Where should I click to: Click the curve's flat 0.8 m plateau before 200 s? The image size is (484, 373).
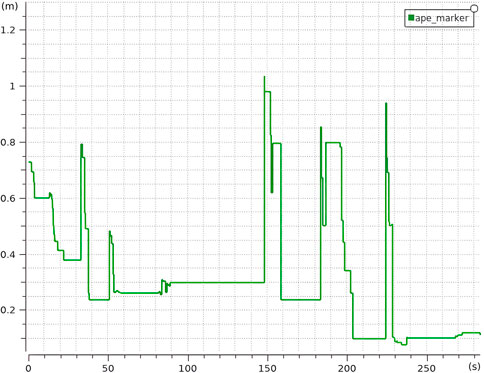pos(333,143)
